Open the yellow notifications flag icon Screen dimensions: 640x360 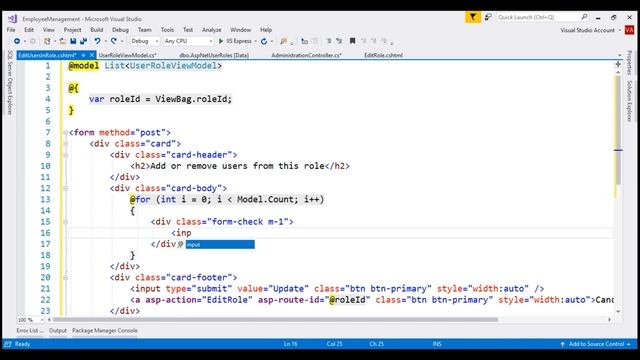(x=473, y=17)
